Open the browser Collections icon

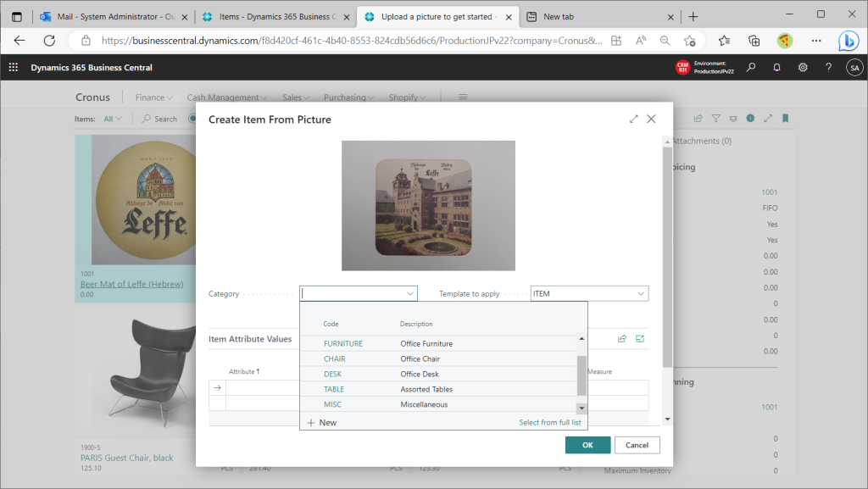(x=754, y=41)
